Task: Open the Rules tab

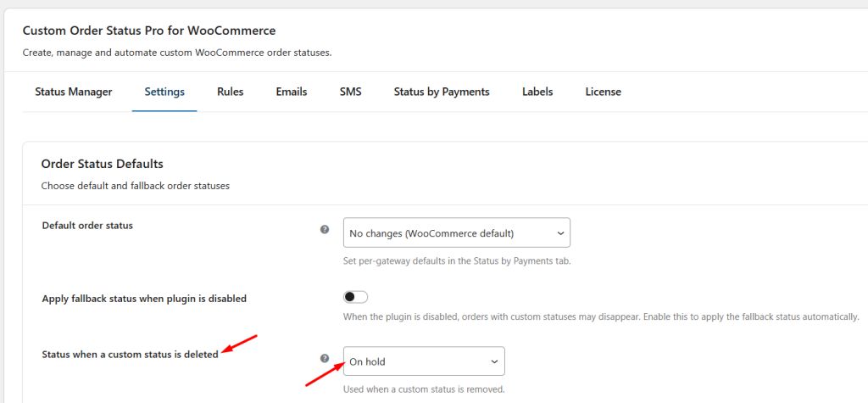Action: pyautogui.click(x=230, y=92)
